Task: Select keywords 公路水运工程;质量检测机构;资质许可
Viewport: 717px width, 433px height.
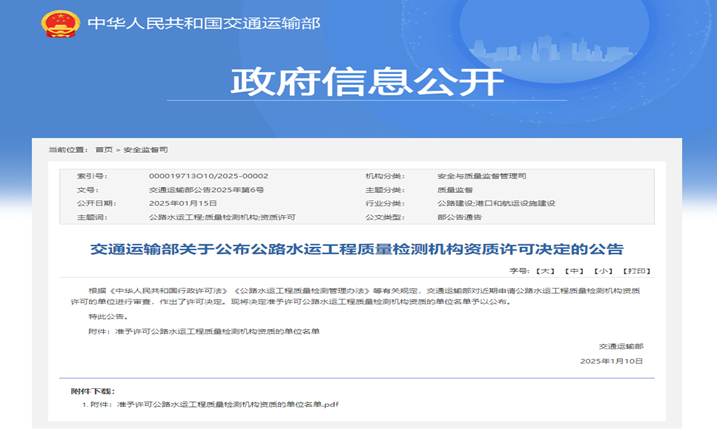Action: 222,217
